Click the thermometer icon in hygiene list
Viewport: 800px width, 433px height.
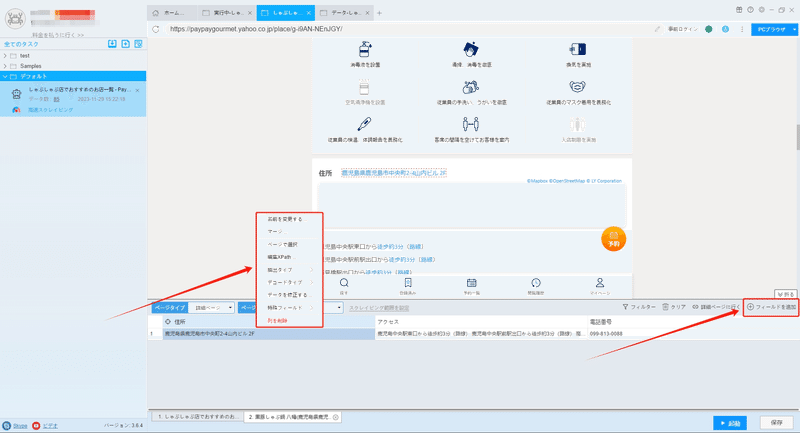tap(364, 124)
